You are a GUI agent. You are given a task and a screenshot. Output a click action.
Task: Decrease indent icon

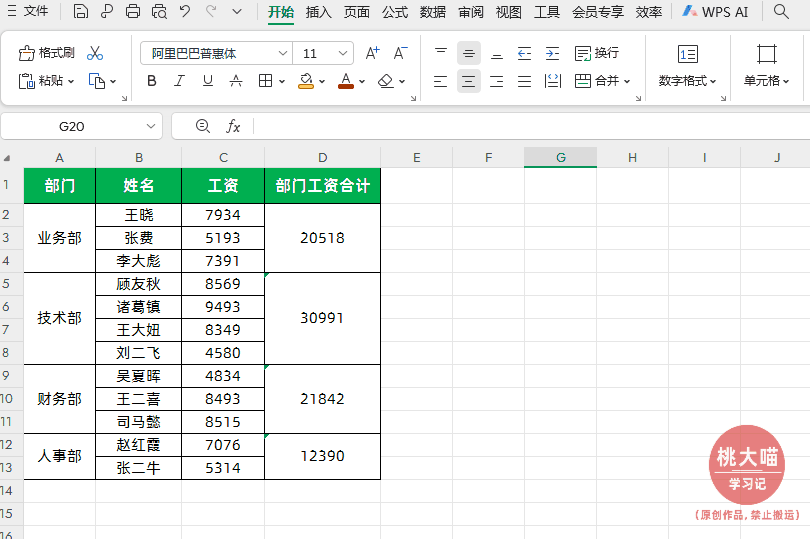pyautogui.click(x=524, y=53)
